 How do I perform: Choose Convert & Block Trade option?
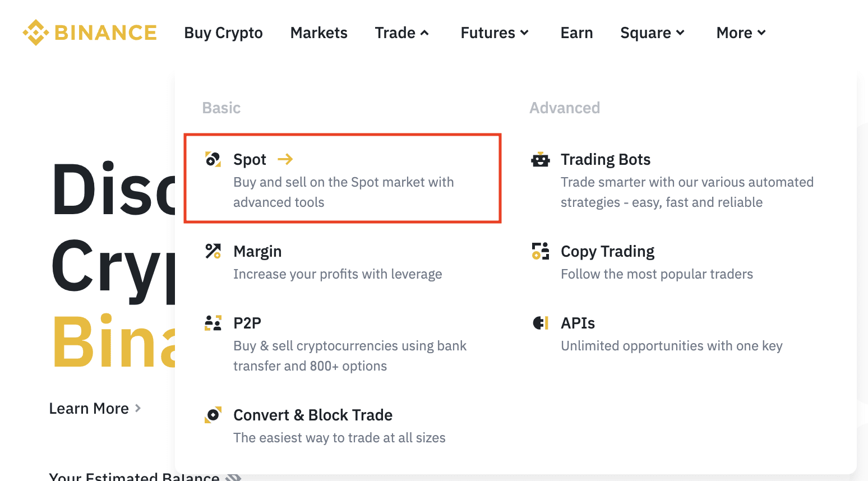[313, 415]
